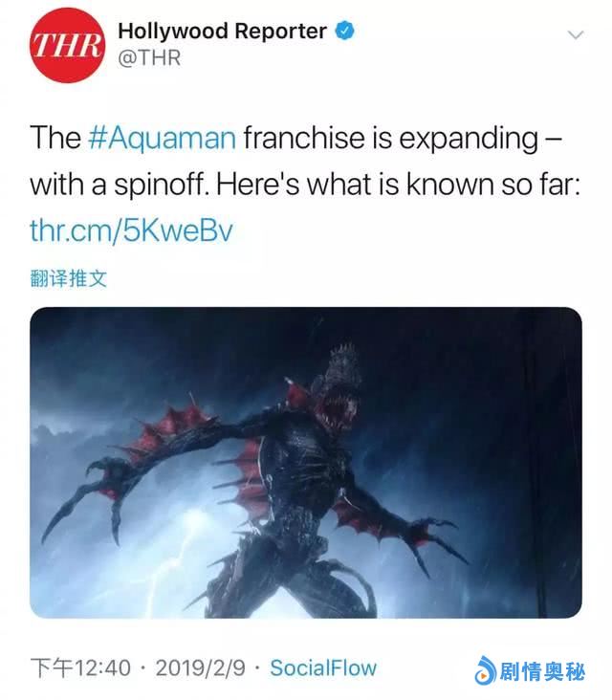The width and height of the screenshot is (612, 700).
Task: Follow the thr.cm/5KweBv article link
Action: pyautogui.click(x=131, y=230)
